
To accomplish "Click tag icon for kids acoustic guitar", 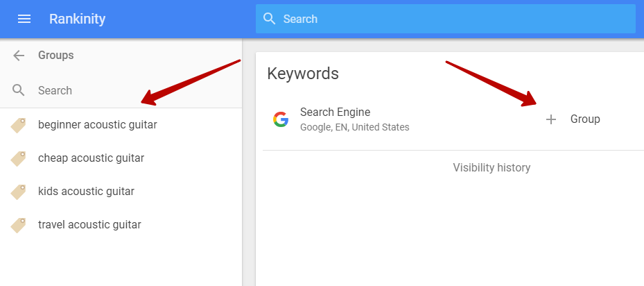I will coord(18,192).
